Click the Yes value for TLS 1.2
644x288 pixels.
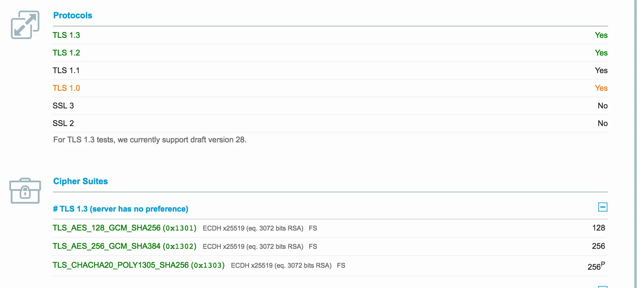point(601,53)
